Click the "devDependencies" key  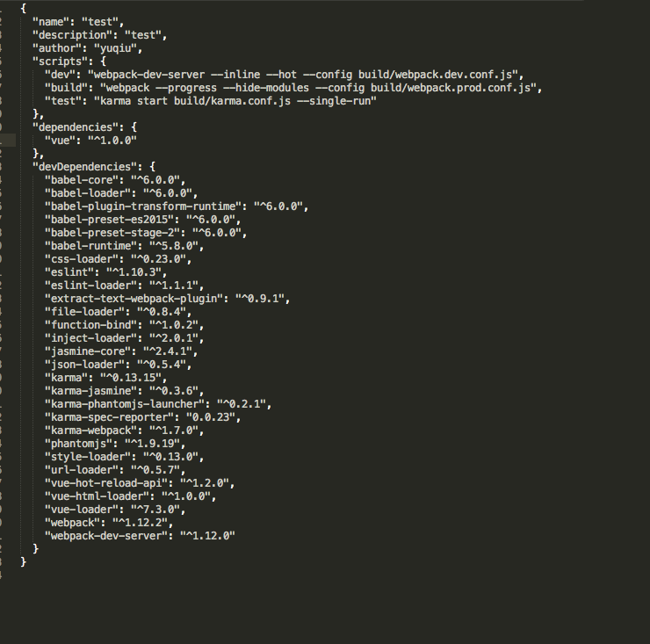coord(84,167)
